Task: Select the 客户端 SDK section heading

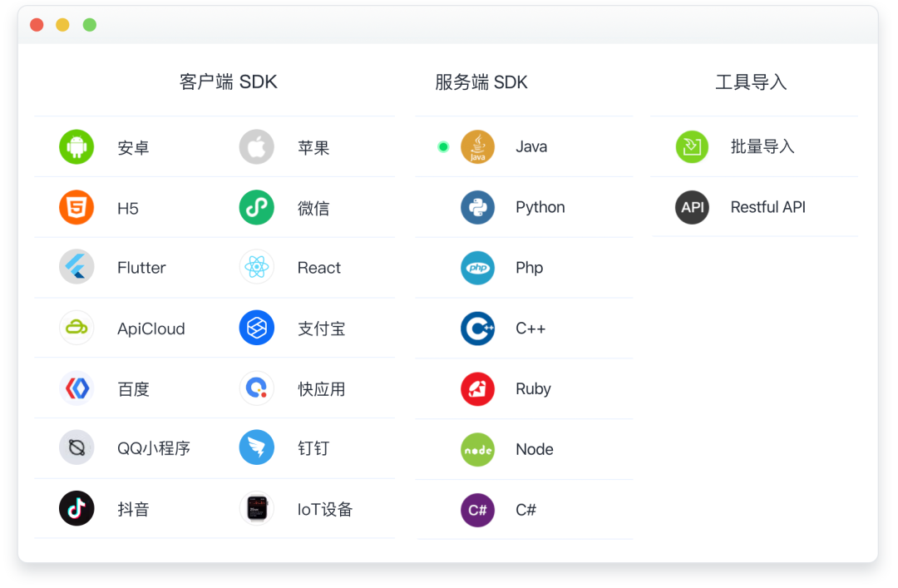Action: coord(228,82)
